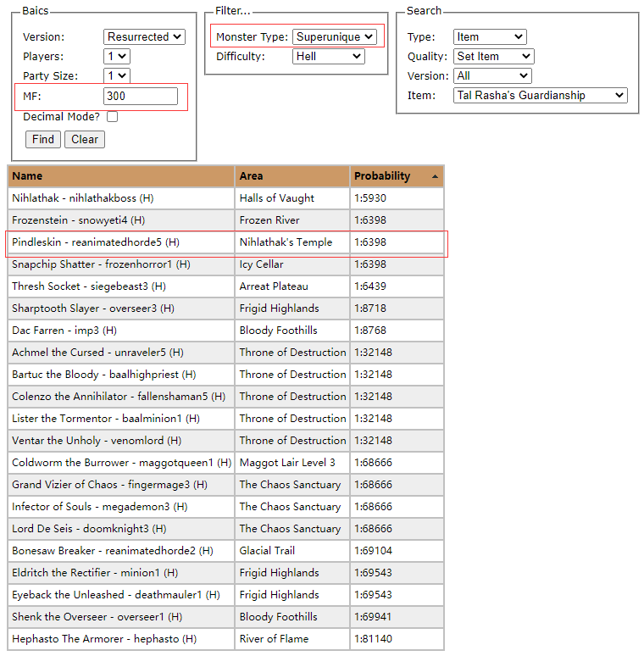Open the search Type dropdown showing Item

pos(490,36)
